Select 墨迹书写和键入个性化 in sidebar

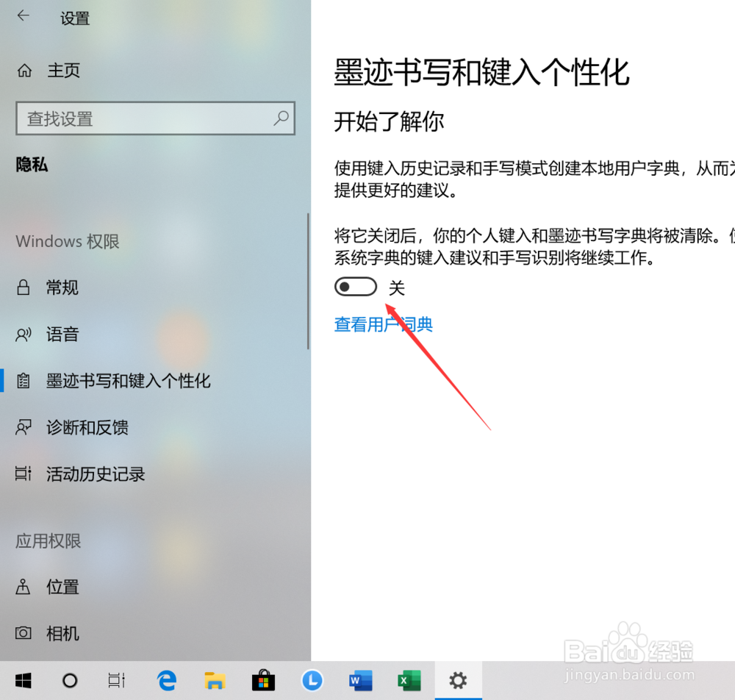[128, 381]
